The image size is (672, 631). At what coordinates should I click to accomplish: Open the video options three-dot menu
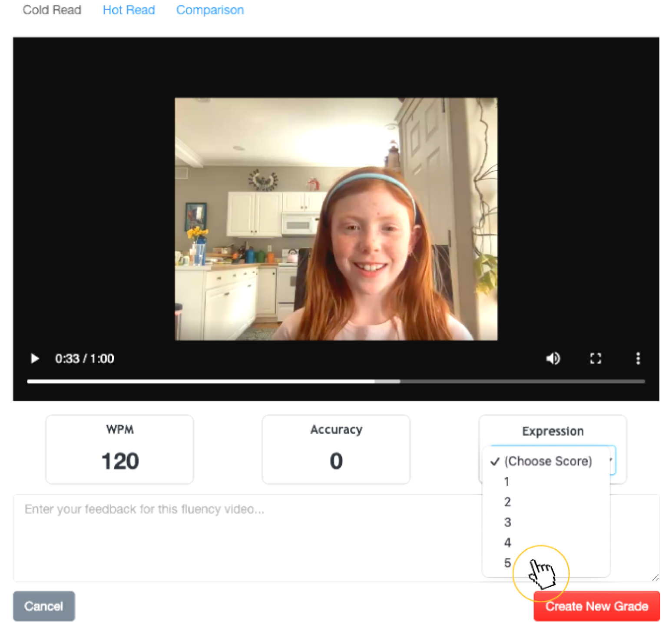coord(638,359)
